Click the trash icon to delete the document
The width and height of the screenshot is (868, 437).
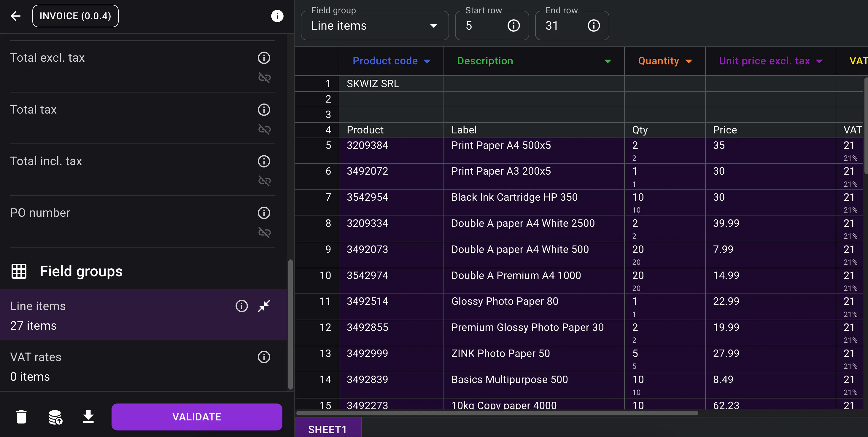click(22, 417)
